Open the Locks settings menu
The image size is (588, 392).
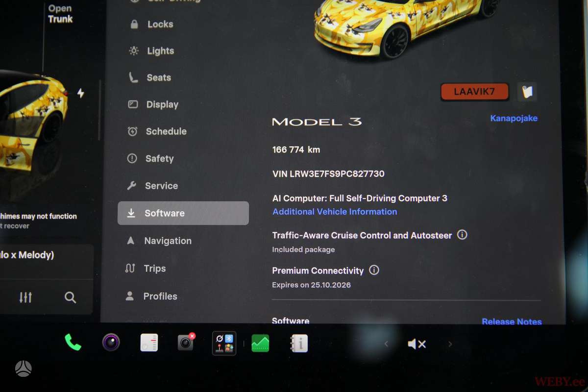160,24
